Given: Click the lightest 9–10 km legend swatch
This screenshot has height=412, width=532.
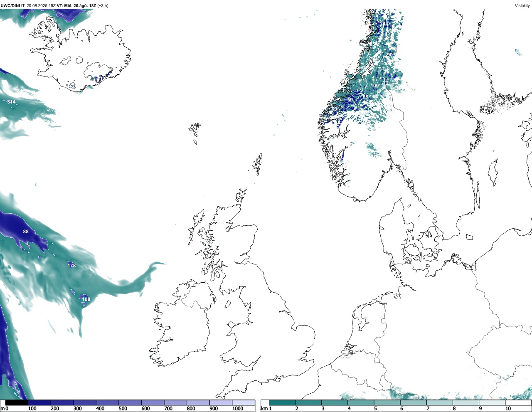Looking at the screenshot, I should 493,402.
